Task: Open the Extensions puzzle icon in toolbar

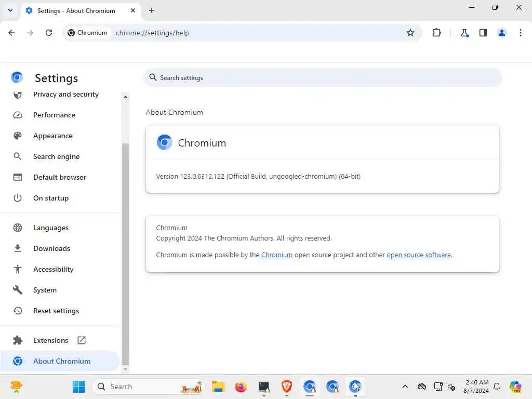Action: (436, 33)
